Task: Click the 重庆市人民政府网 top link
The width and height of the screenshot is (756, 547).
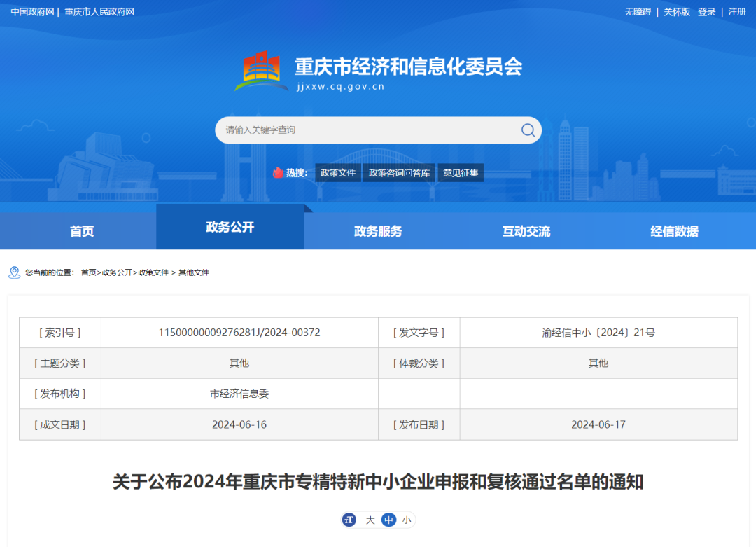Action: 99,12
